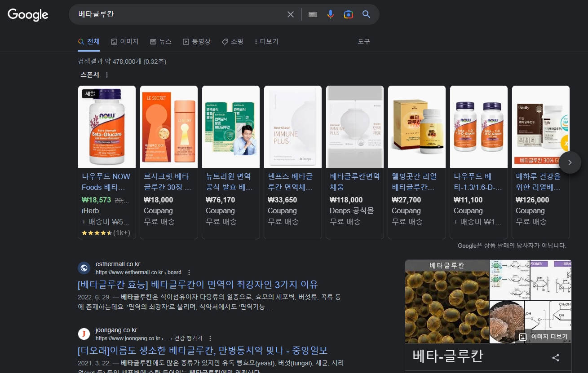Viewport: 588px width, 373px height.
Task: Switch to the 뉴스 tab
Action: coord(161,42)
